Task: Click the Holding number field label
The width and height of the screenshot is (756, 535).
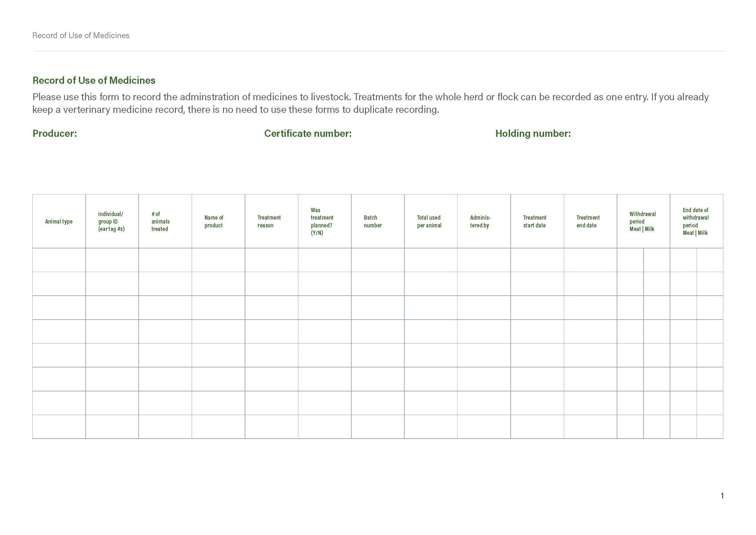Action: 533,133
